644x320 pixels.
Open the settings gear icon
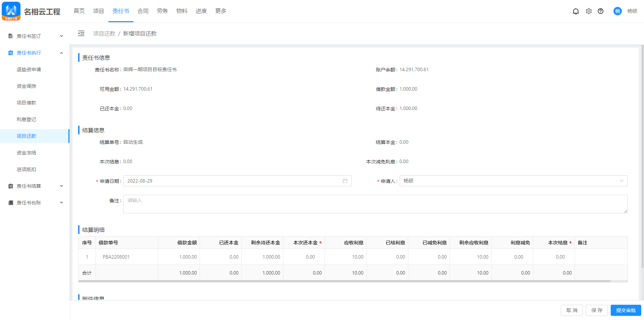point(589,11)
